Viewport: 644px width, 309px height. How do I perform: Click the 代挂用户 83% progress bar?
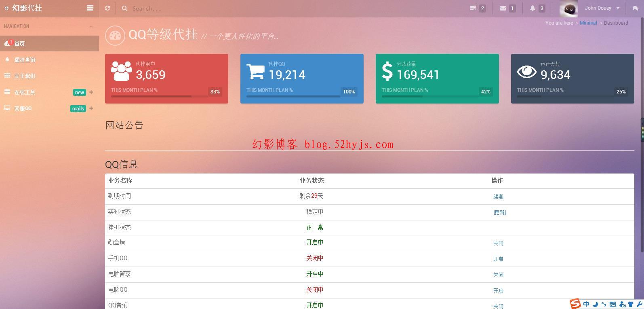tap(159, 96)
